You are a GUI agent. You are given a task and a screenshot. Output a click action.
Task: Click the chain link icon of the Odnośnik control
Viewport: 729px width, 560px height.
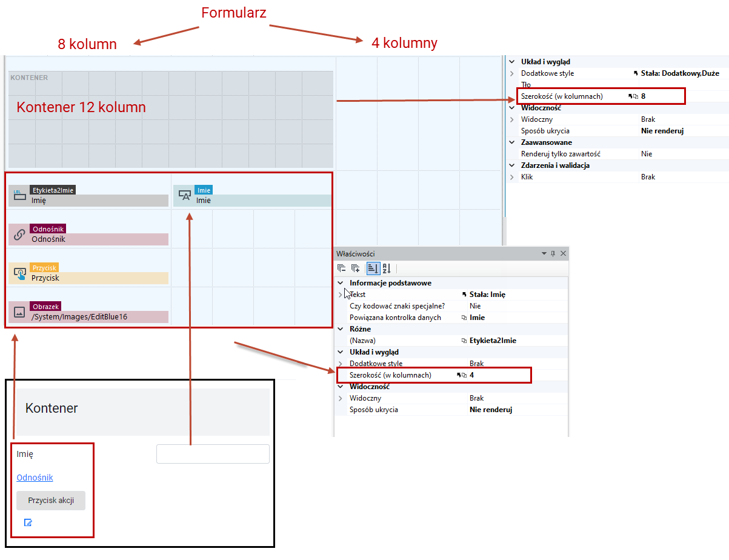pos(19,234)
